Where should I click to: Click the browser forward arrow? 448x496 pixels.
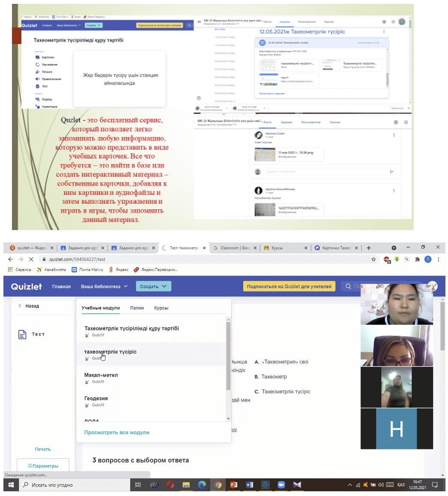[21, 260]
